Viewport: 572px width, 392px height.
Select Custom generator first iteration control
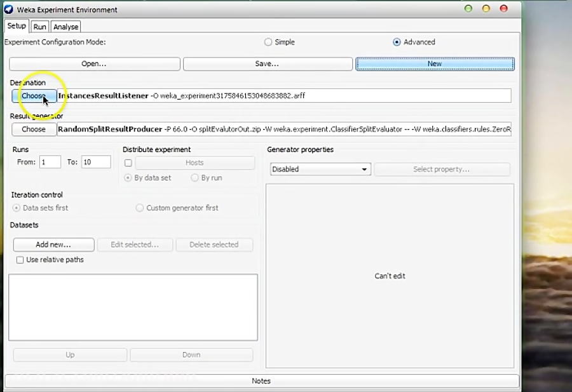pyautogui.click(x=140, y=208)
